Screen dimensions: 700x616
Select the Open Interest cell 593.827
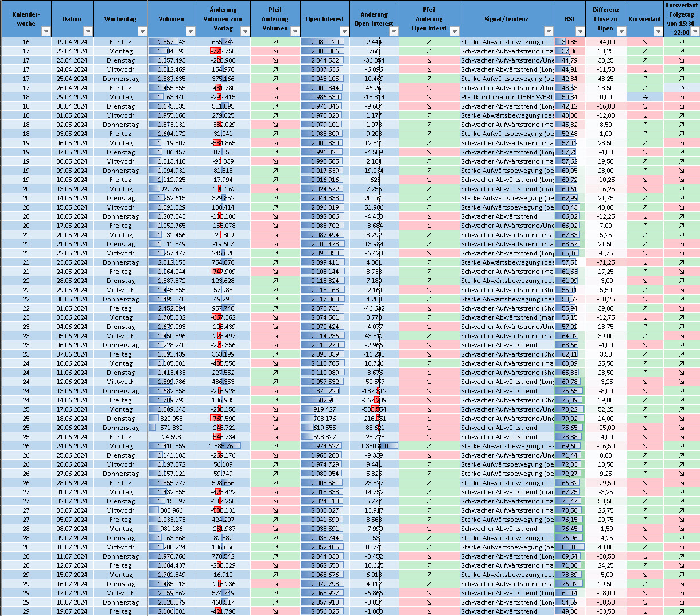point(325,437)
